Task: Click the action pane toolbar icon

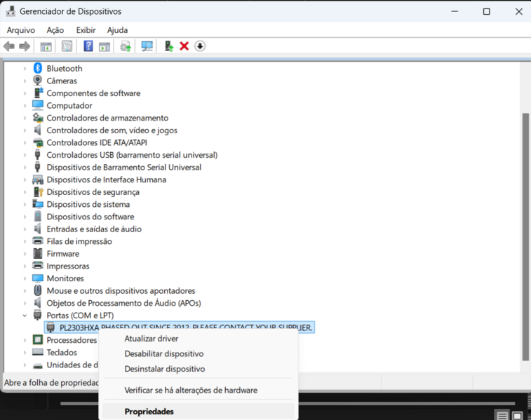Action: tap(105, 46)
